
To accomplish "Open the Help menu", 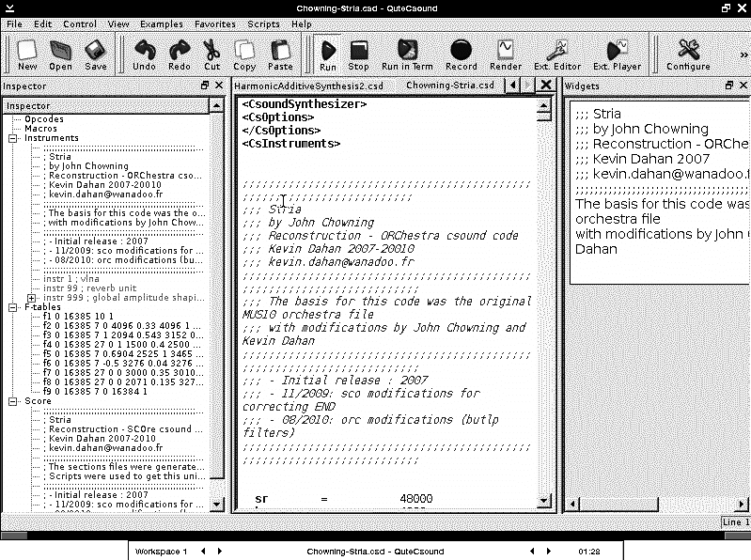I will pos(302,23).
